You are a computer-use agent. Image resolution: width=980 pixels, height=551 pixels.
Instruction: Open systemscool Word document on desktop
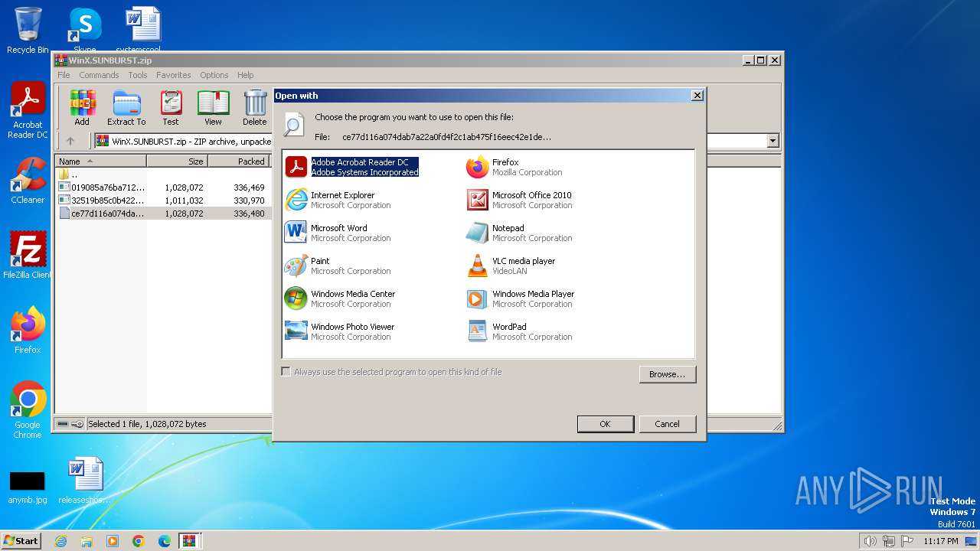coord(143,31)
